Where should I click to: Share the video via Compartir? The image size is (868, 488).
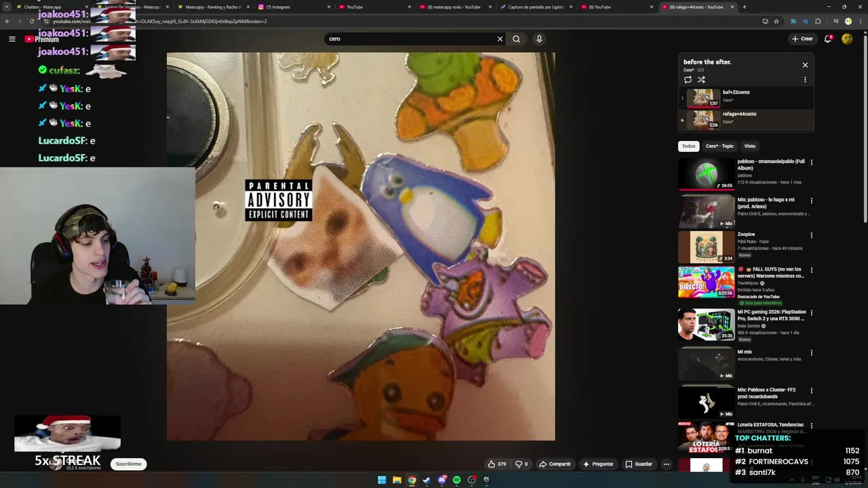[x=555, y=464]
